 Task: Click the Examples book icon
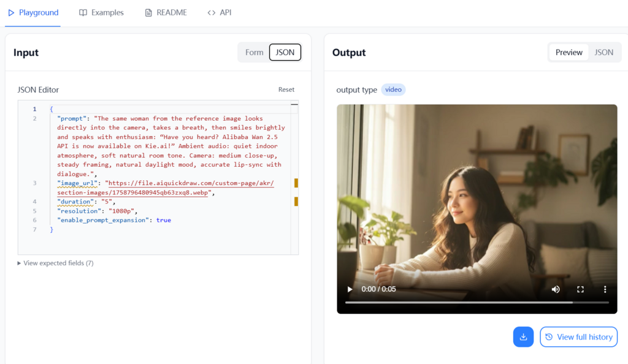pos(83,12)
